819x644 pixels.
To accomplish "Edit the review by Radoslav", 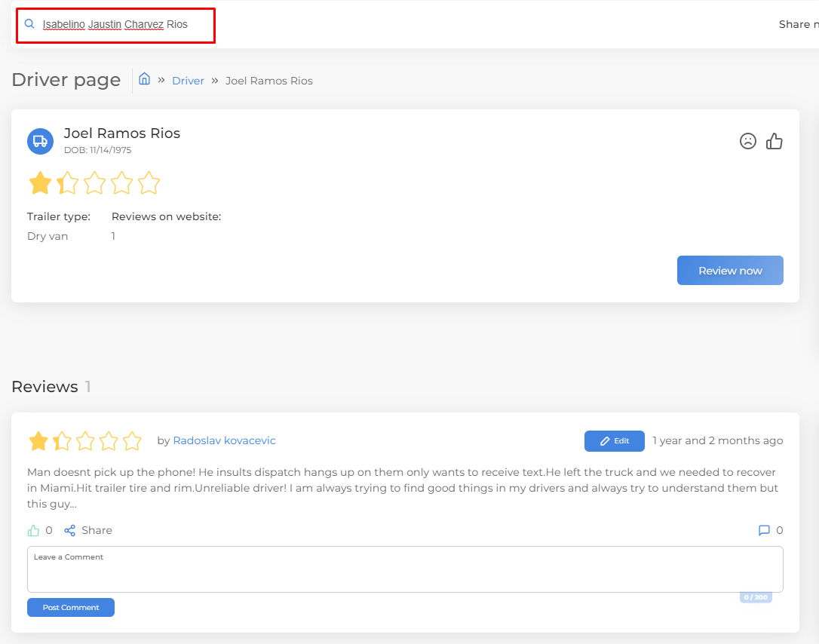I will (614, 441).
